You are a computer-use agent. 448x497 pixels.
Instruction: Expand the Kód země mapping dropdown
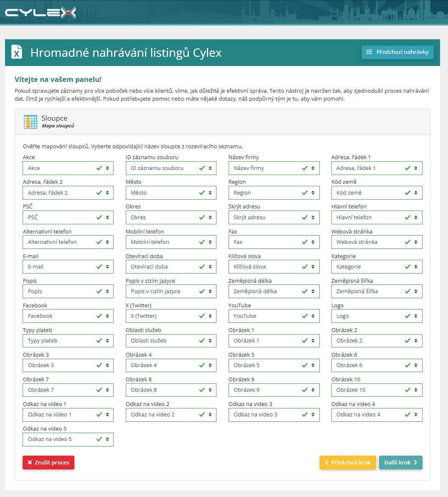point(377,193)
